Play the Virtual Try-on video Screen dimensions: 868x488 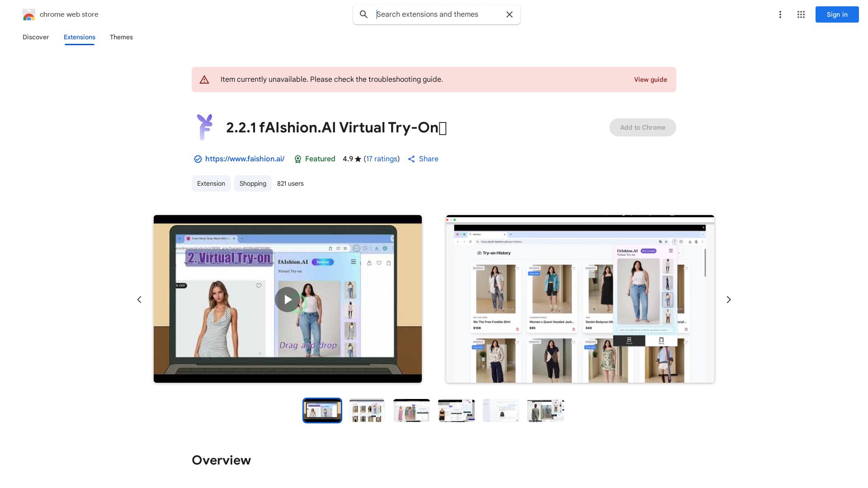[x=288, y=299]
